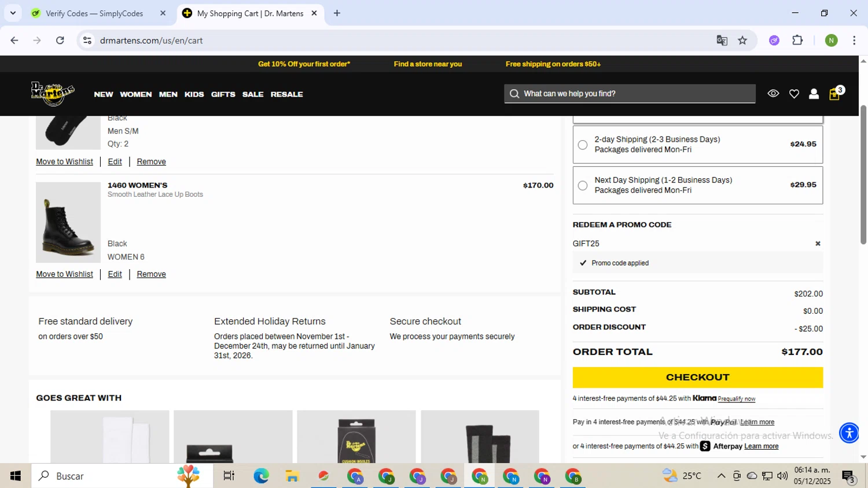Show hidden system tray icons
868x488 pixels.
721,476
